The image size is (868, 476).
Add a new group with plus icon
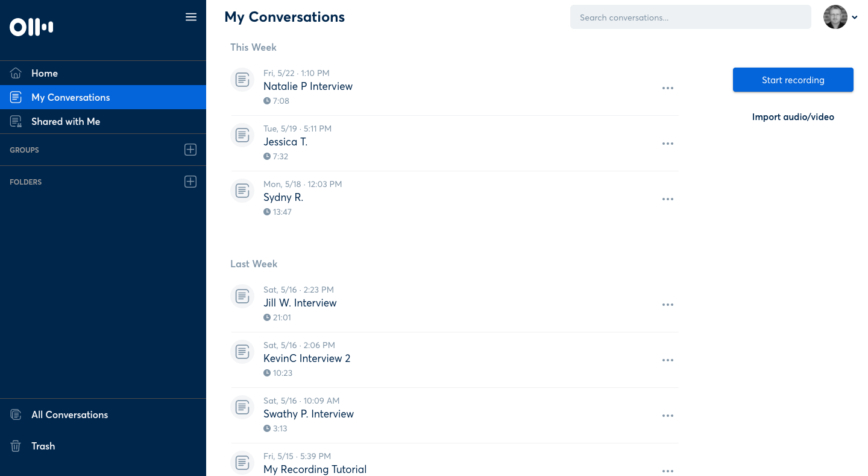[190, 150]
